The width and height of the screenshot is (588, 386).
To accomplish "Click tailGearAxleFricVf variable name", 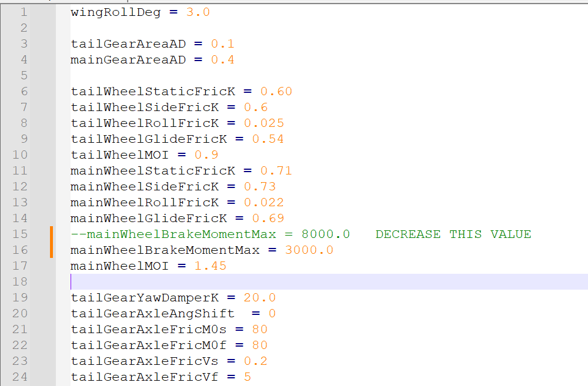I will [145, 377].
